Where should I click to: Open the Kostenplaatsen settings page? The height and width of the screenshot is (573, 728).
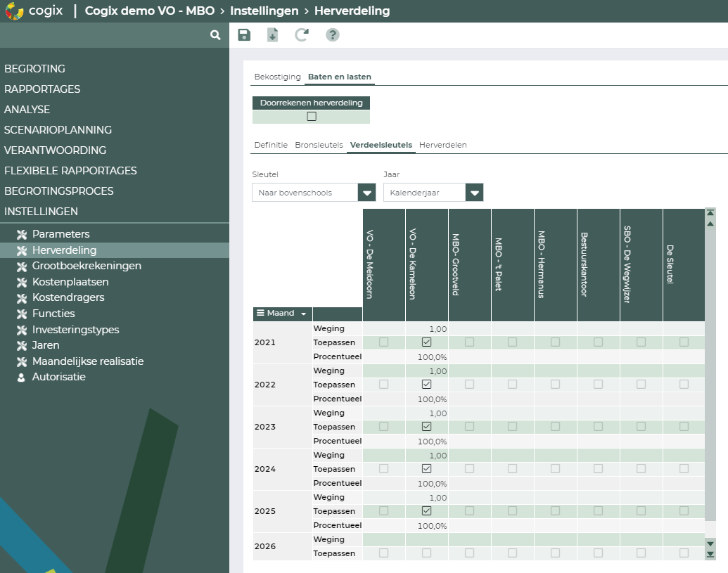pos(70,282)
